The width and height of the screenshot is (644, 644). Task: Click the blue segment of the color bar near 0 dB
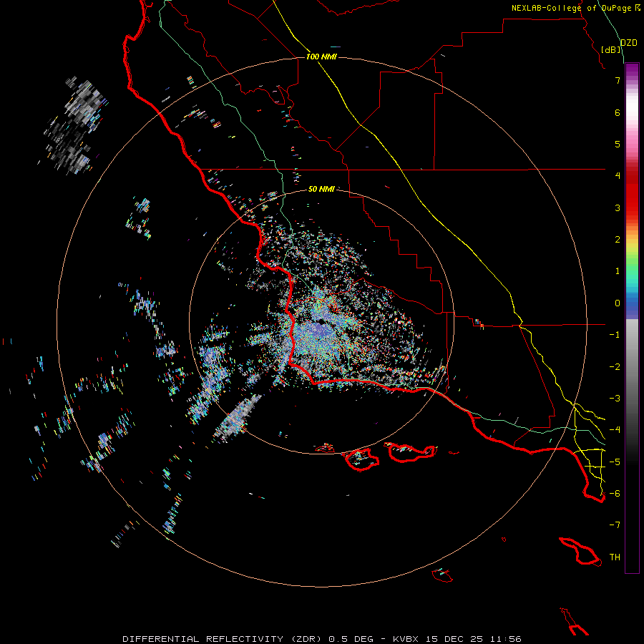pos(632,304)
